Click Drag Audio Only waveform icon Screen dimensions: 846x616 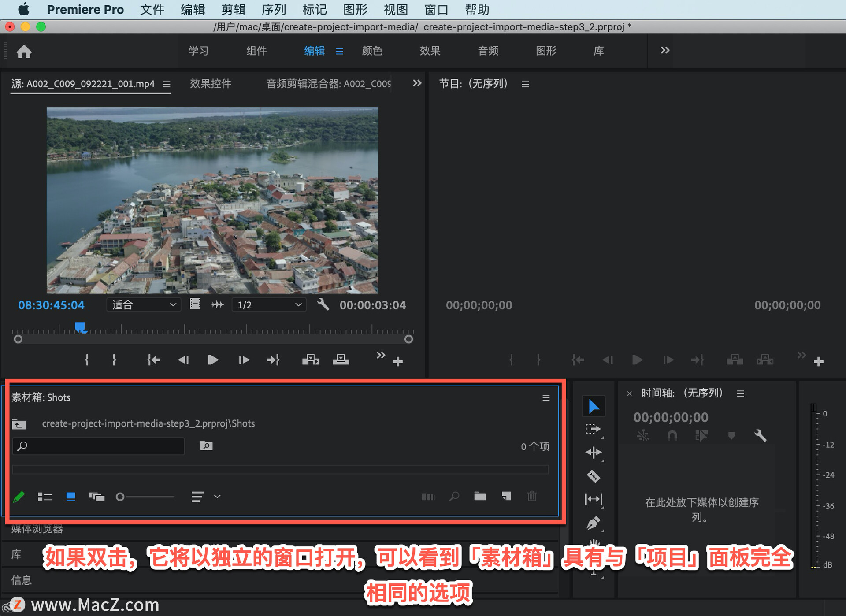[218, 304]
